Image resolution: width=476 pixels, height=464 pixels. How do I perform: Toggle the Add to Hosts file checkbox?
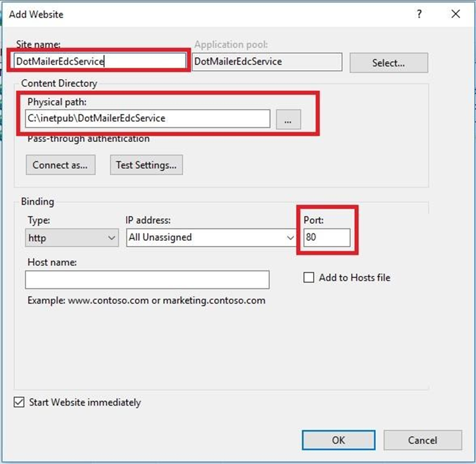click(x=309, y=278)
